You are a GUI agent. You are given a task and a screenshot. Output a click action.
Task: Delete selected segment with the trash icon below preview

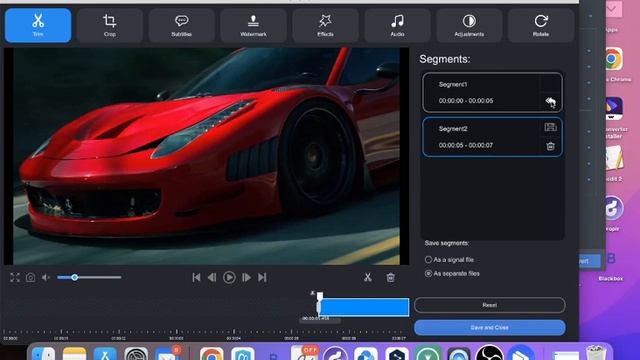[391, 278]
